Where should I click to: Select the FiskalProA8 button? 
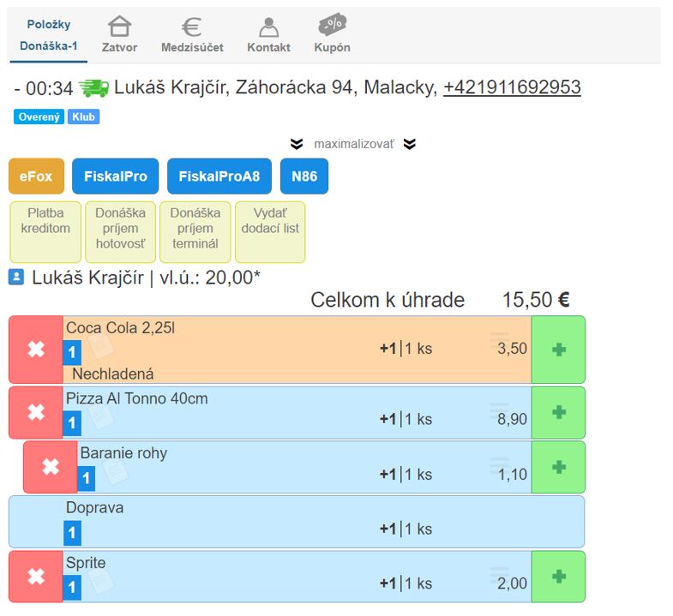219,176
